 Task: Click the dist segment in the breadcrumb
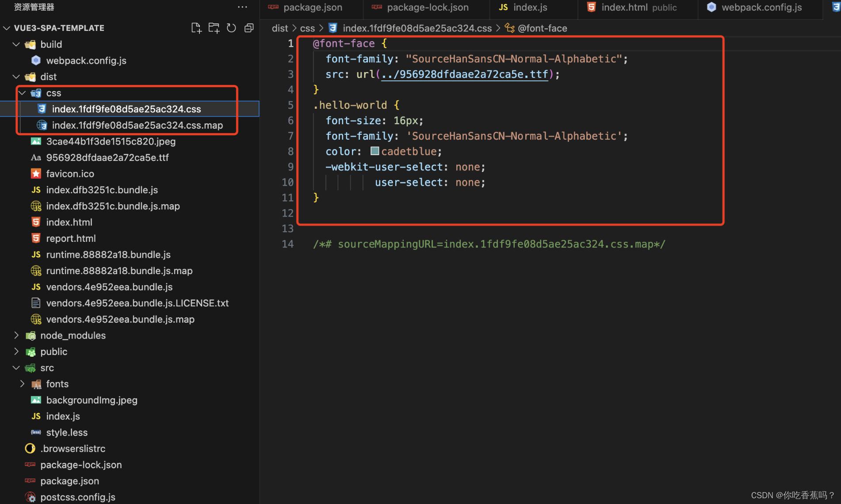pos(280,28)
